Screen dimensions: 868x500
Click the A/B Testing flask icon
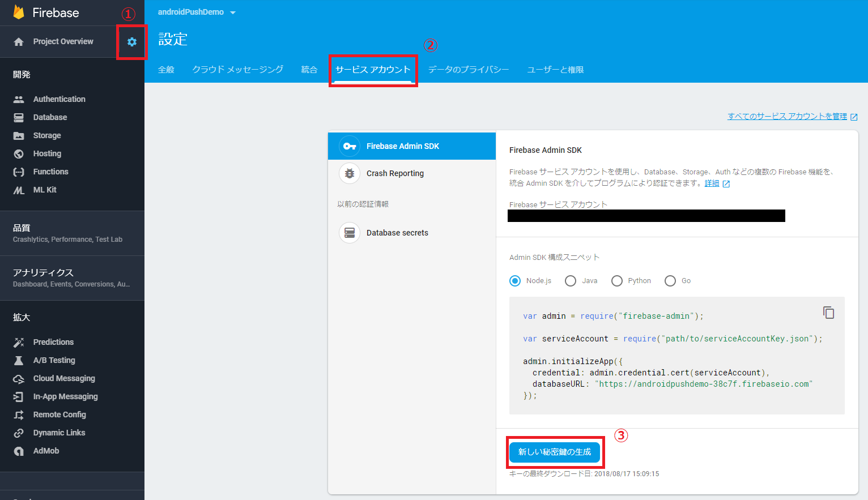(19, 360)
